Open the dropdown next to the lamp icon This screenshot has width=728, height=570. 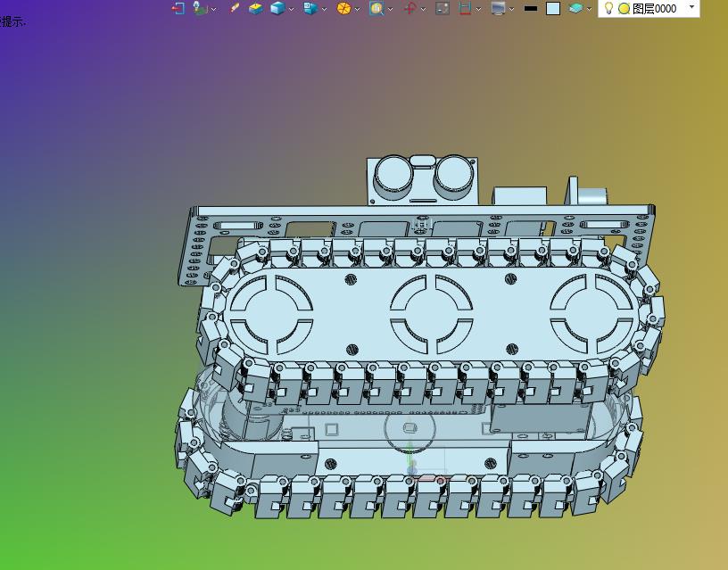click(213, 9)
